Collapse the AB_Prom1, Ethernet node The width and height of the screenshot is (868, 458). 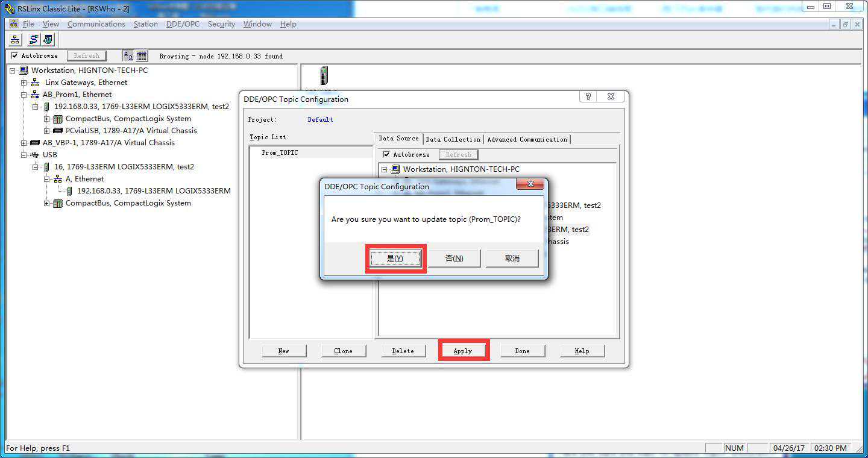(24, 95)
